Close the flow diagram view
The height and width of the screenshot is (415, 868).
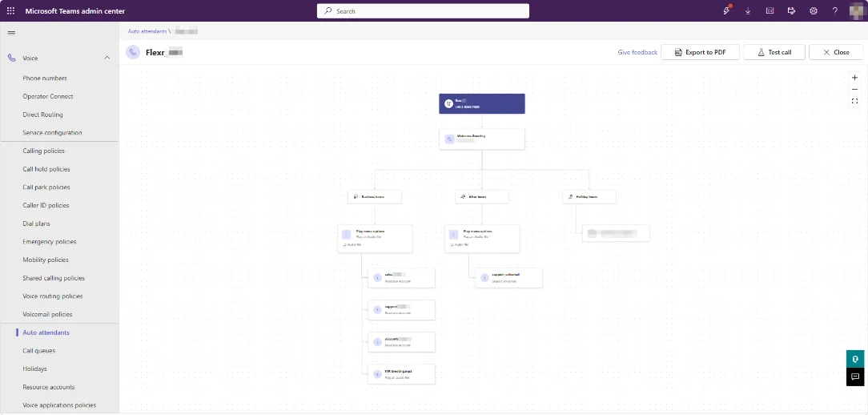(x=836, y=52)
